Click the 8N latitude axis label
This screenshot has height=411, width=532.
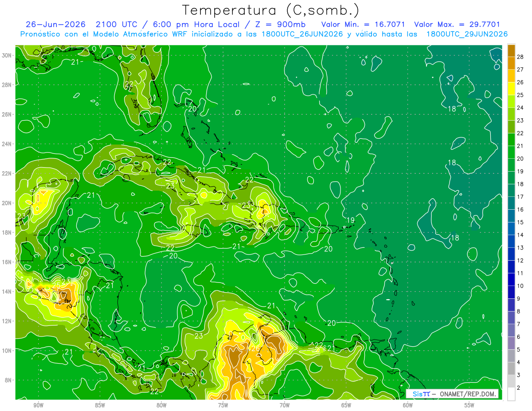click(9, 380)
